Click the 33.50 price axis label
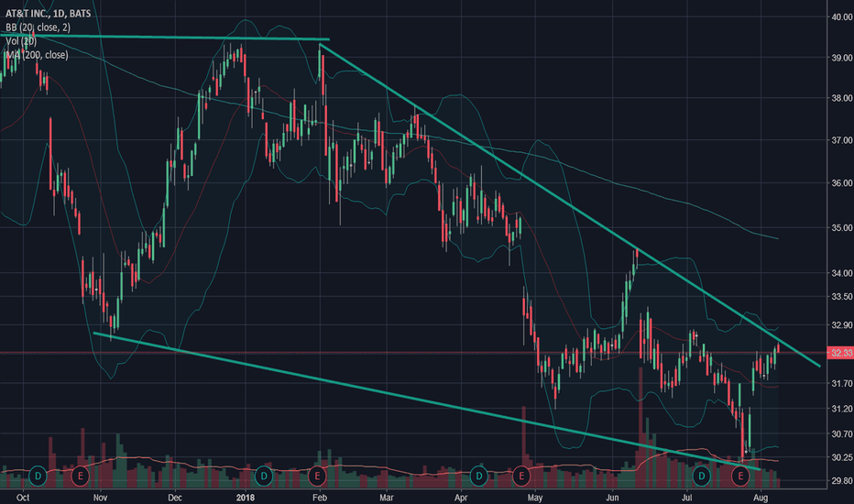Screen dimensions: 854x504 click(841, 296)
